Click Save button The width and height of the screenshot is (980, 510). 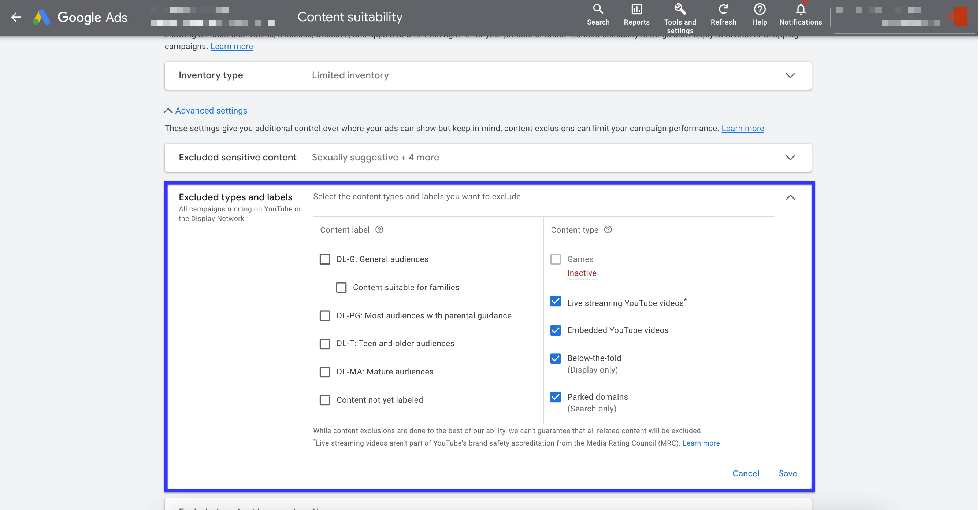787,473
